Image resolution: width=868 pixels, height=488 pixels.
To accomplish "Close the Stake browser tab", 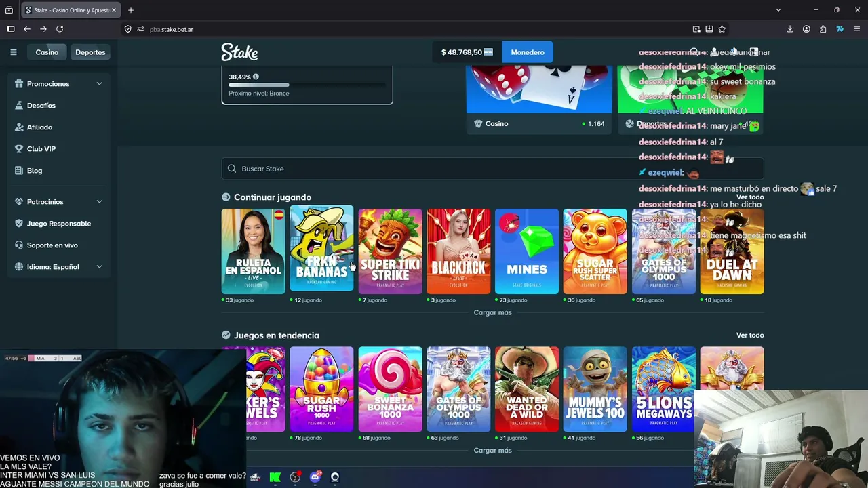I will [113, 10].
